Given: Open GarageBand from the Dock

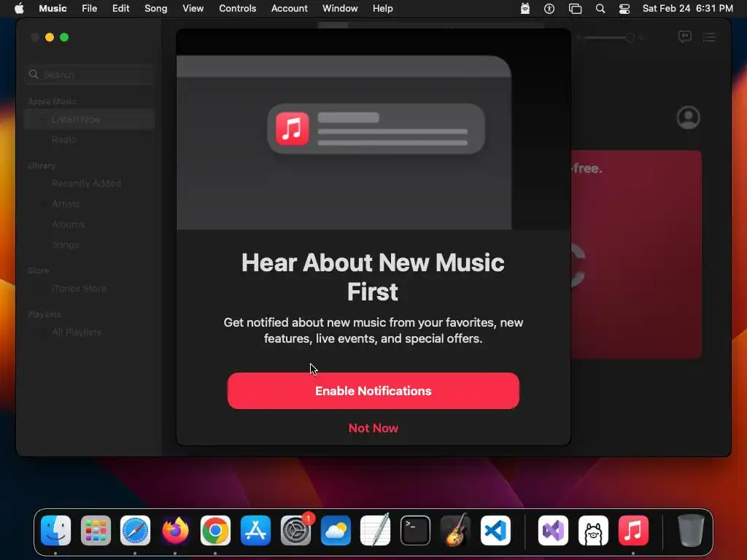Looking at the screenshot, I should (455, 531).
